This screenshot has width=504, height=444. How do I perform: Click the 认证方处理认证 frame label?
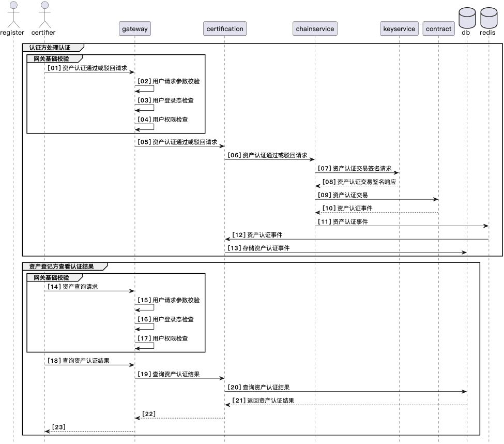coord(50,48)
